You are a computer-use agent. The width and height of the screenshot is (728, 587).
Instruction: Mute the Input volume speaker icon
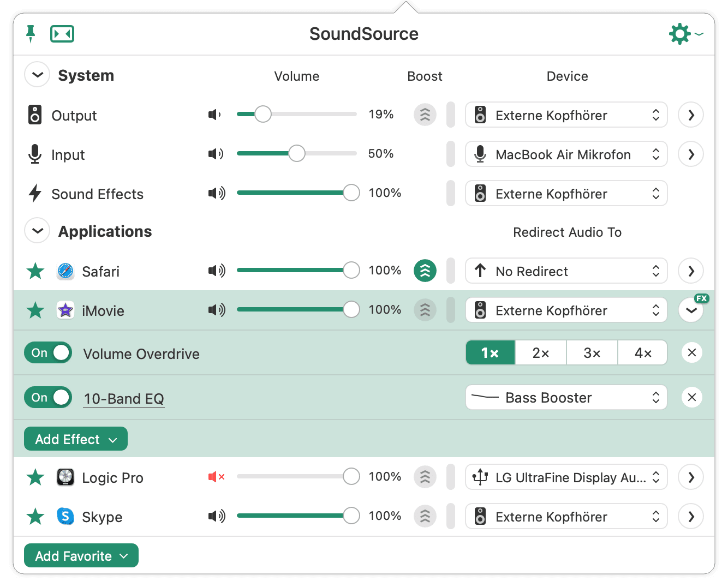coord(216,154)
